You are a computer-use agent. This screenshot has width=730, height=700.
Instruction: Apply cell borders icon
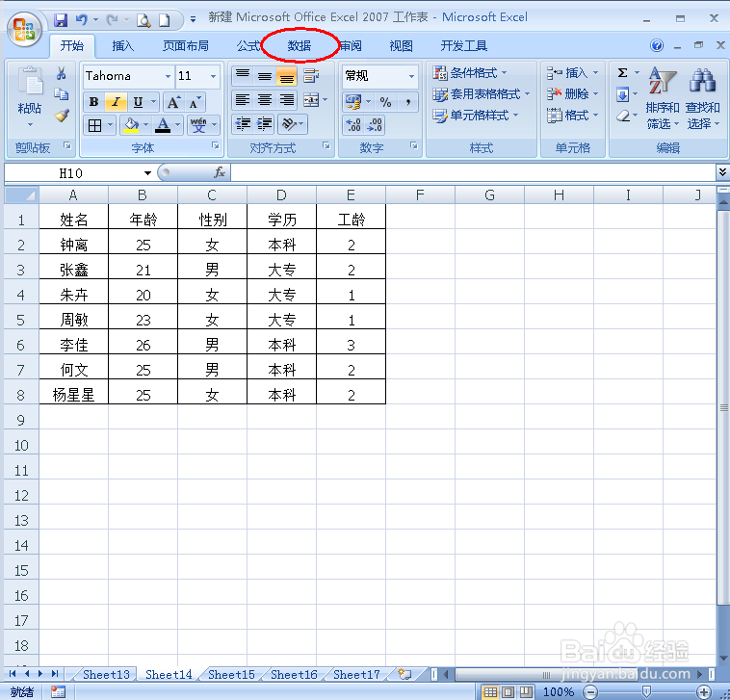[95, 125]
